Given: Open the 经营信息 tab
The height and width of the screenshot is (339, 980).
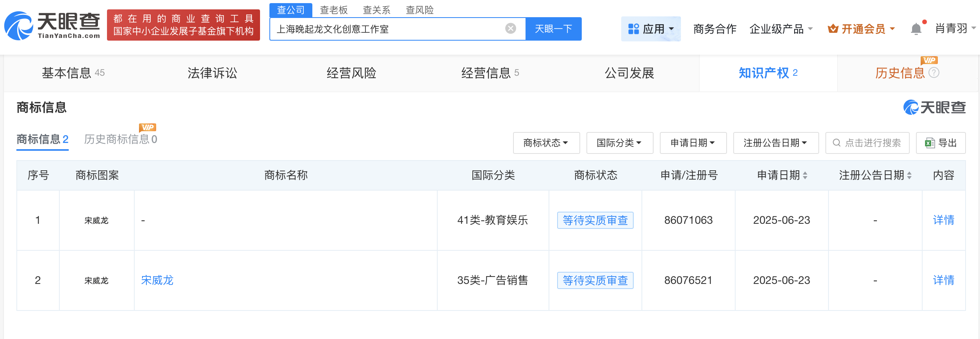Looking at the screenshot, I should click(490, 73).
